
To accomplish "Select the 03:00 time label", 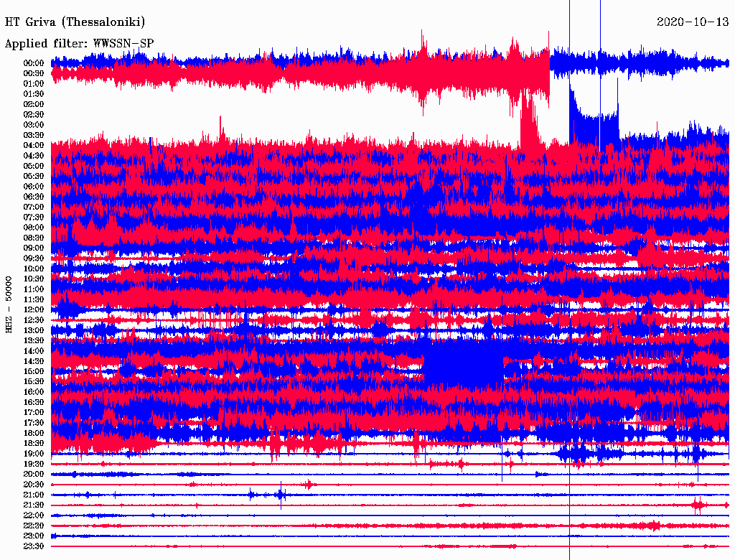I will [34, 125].
